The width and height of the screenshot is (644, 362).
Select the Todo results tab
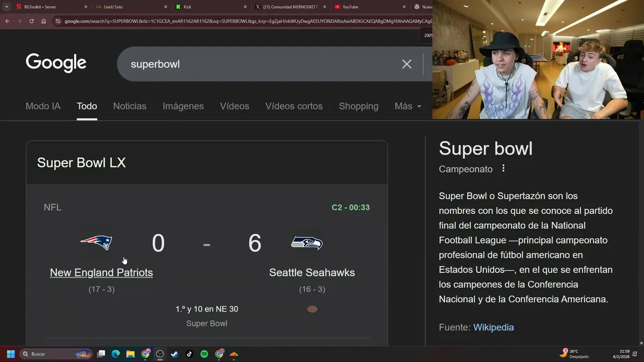(x=87, y=106)
